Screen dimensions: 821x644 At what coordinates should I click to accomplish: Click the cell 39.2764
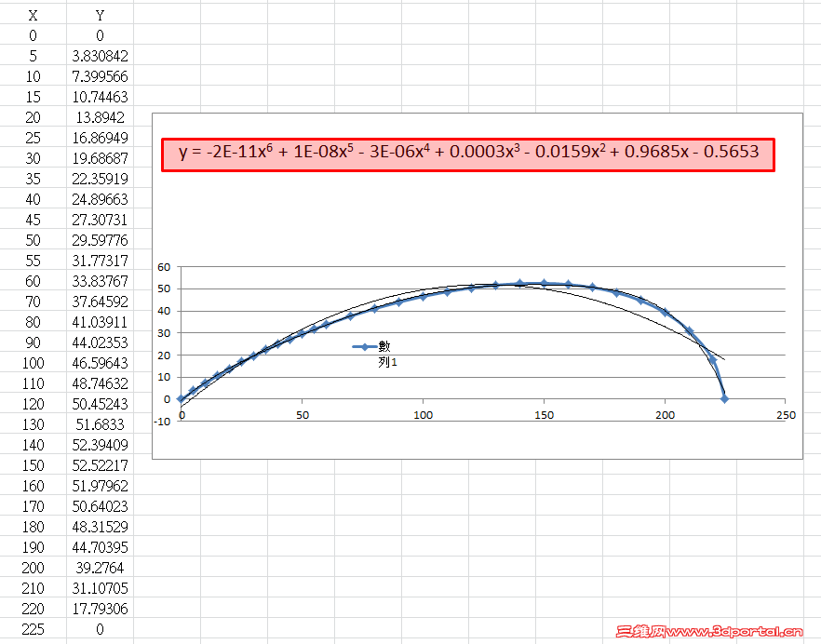coord(100,568)
